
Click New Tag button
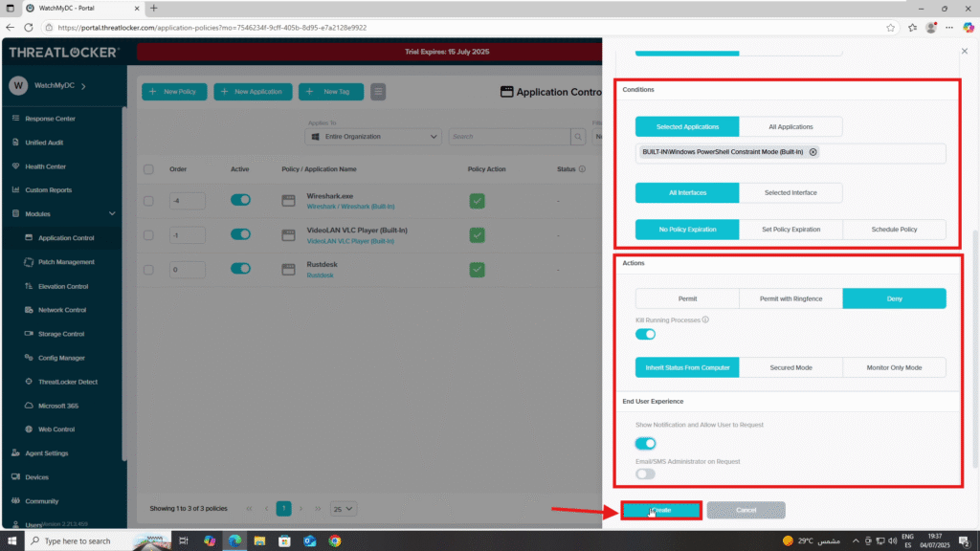tap(330, 92)
